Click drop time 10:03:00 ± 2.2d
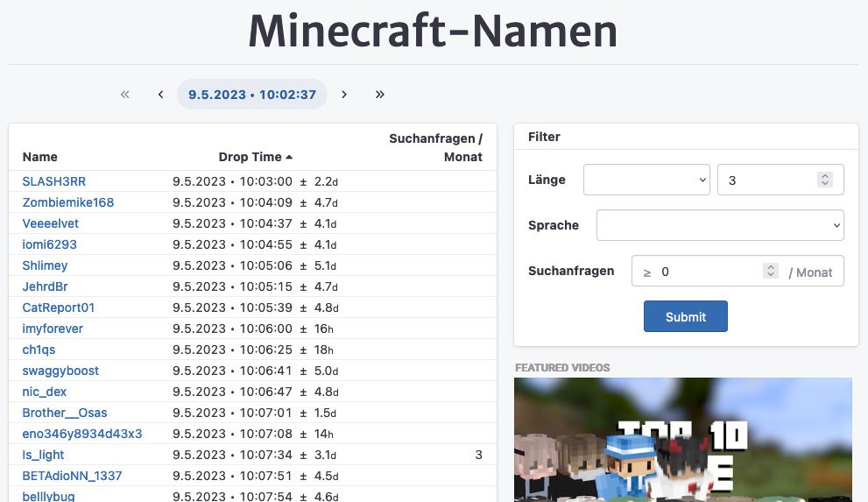This screenshot has width=868, height=502. point(255,181)
